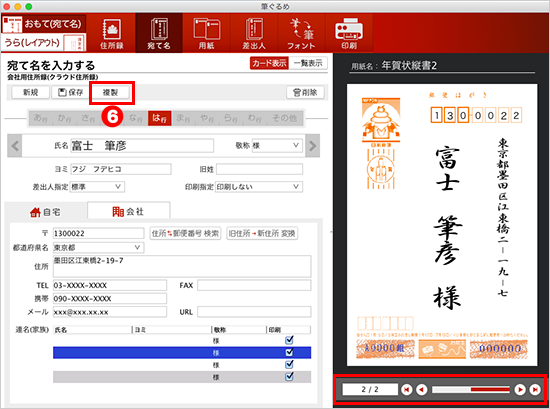
Task: Toggle print checkbox in first 連名 row
Action: pyautogui.click(x=289, y=340)
